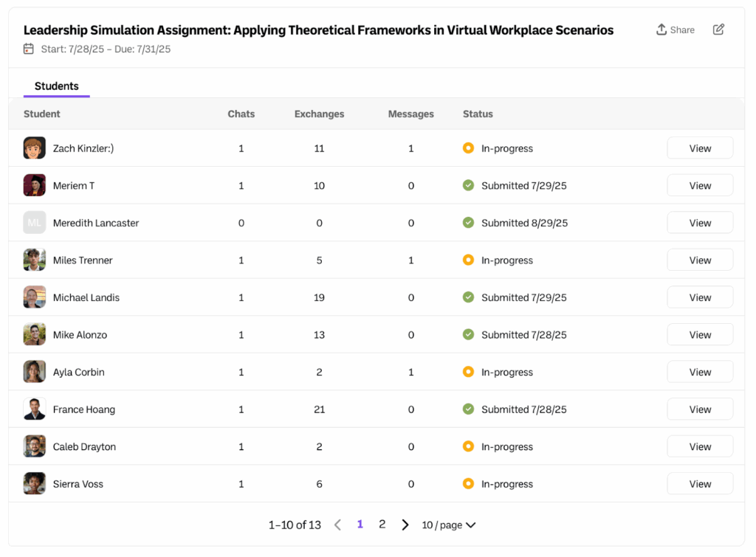The height and width of the screenshot is (557, 756).
Task: Go to page 2
Action: click(x=382, y=525)
